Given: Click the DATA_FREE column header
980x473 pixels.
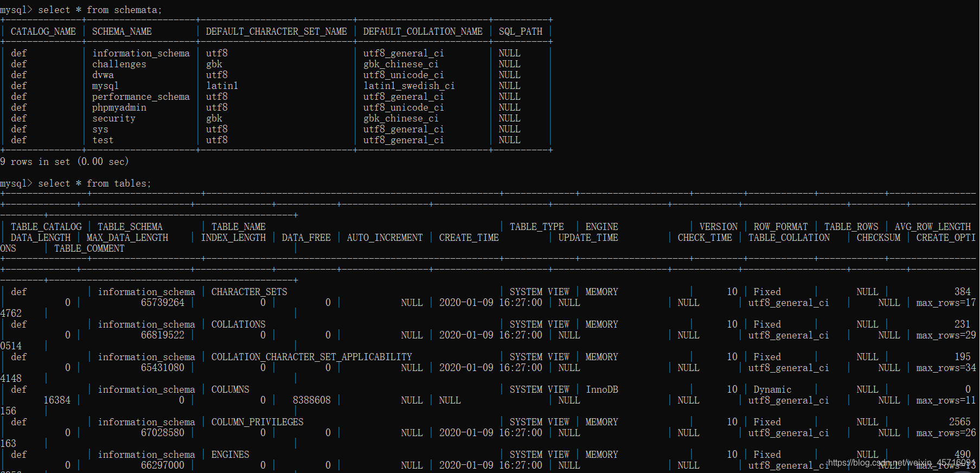Looking at the screenshot, I should (x=306, y=238).
